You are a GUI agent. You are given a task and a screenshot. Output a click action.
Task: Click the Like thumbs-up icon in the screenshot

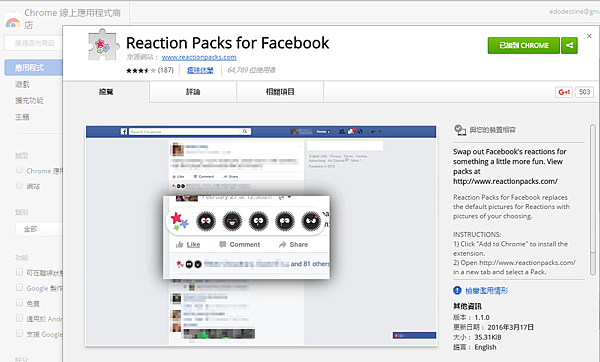point(179,245)
